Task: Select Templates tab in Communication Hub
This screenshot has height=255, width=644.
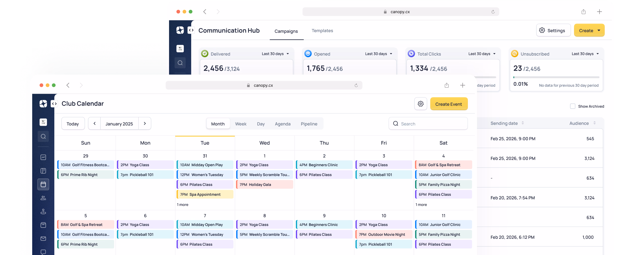Action: click(x=322, y=30)
